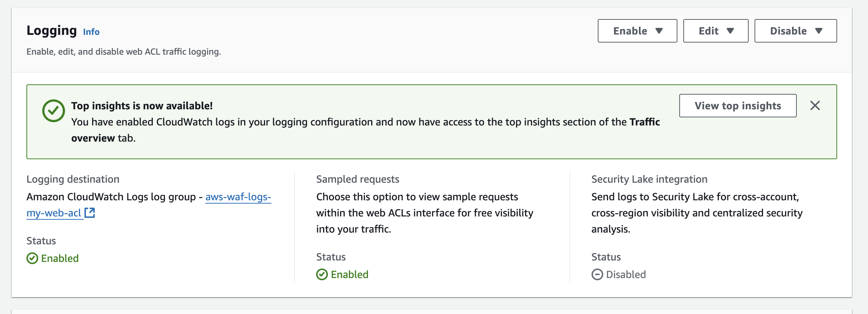The height and width of the screenshot is (314, 868).
Task: Click the Security Lake integration label
Action: click(x=649, y=179)
